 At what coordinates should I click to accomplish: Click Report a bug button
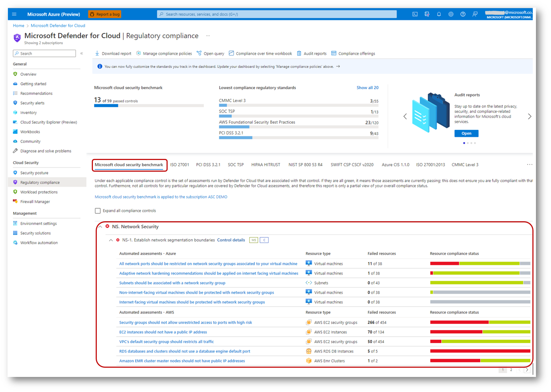[x=105, y=14]
